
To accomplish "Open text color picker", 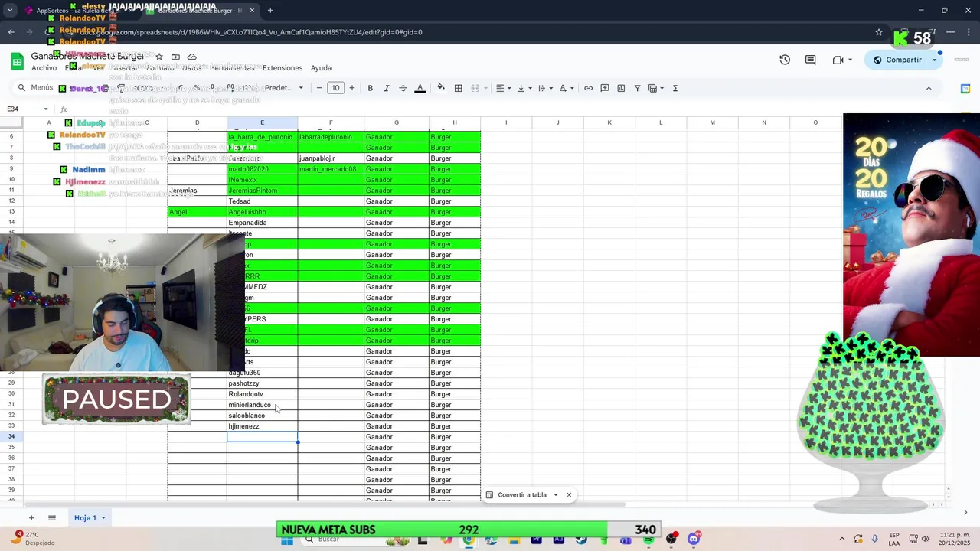I will (x=420, y=88).
